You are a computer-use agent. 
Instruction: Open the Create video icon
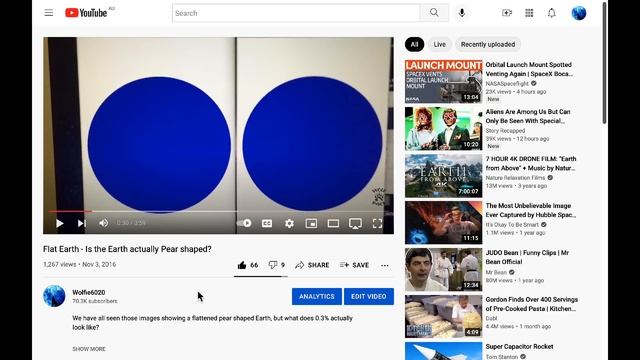(x=507, y=13)
